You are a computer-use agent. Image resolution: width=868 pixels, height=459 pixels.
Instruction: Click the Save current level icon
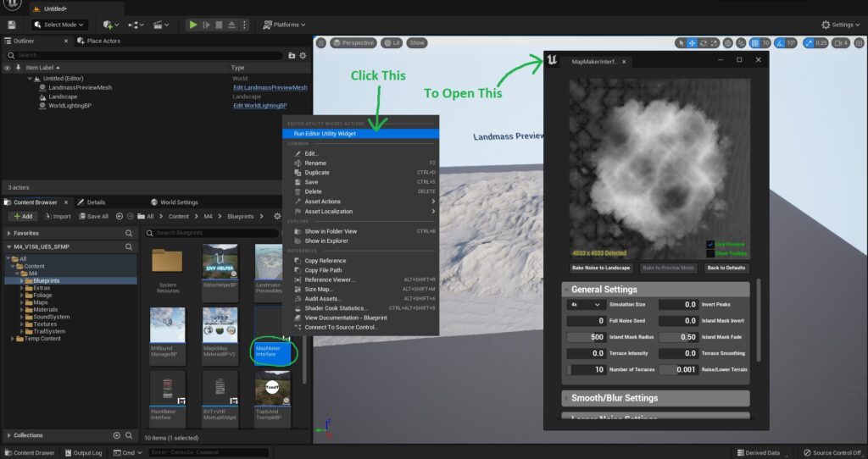coord(12,25)
